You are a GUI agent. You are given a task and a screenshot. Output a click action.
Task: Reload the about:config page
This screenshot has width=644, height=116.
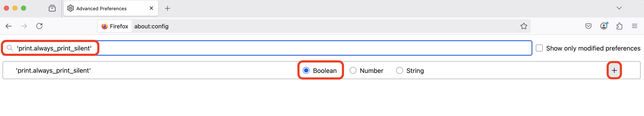(40, 26)
